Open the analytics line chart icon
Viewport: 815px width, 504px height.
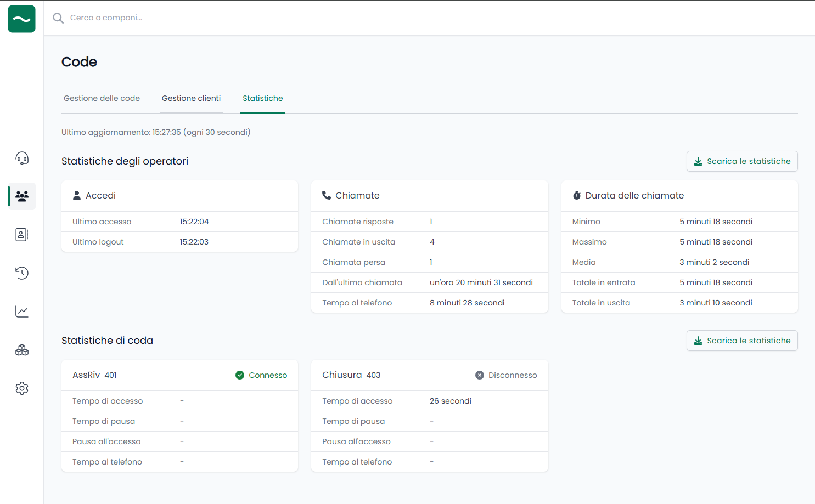coord(22,312)
